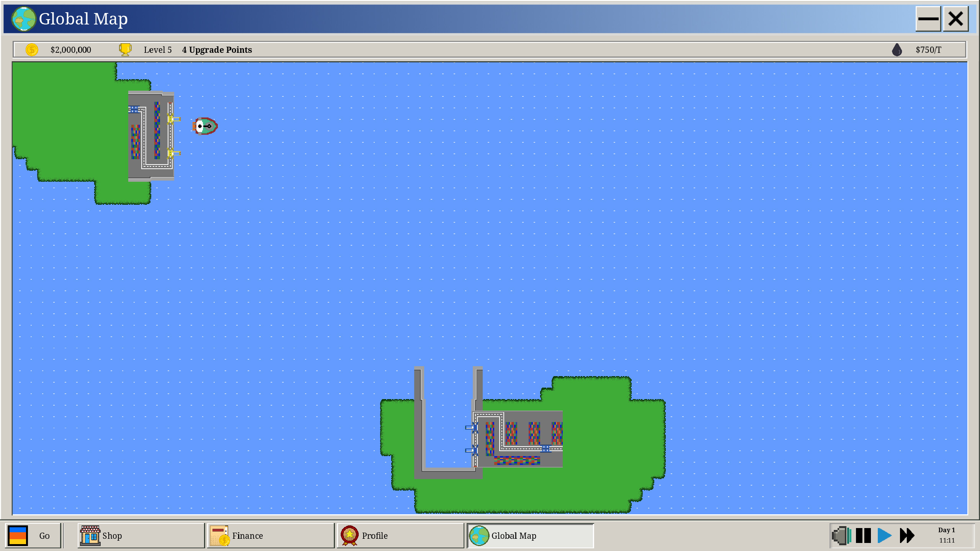
Task: Mute game audio with the speaker icon
Action: 841,536
